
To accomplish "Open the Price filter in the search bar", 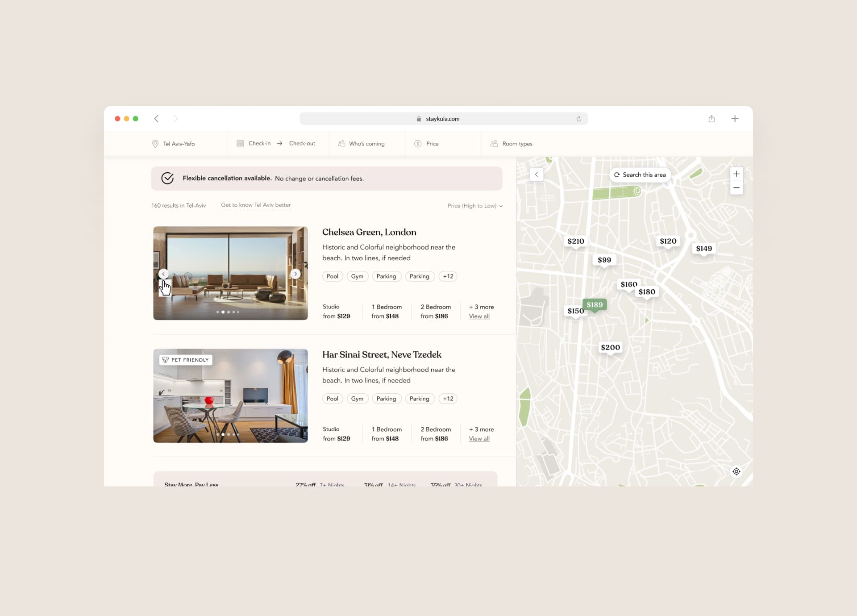I will tap(427, 144).
